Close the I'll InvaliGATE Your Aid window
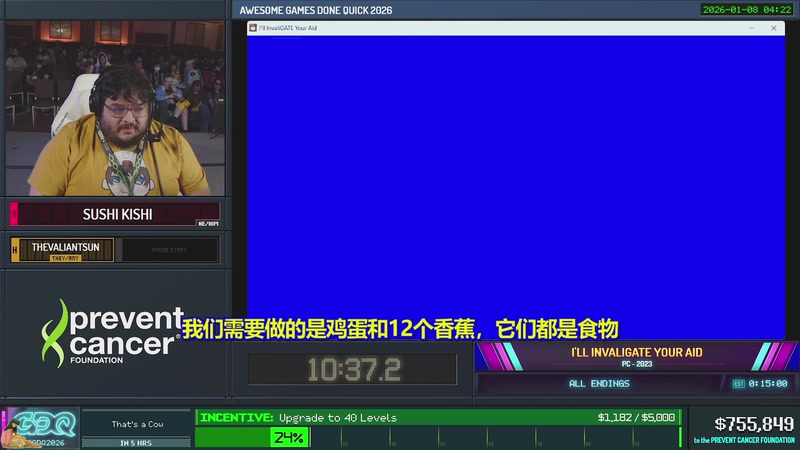Screen dimensions: 800x450 (x=773, y=28)
